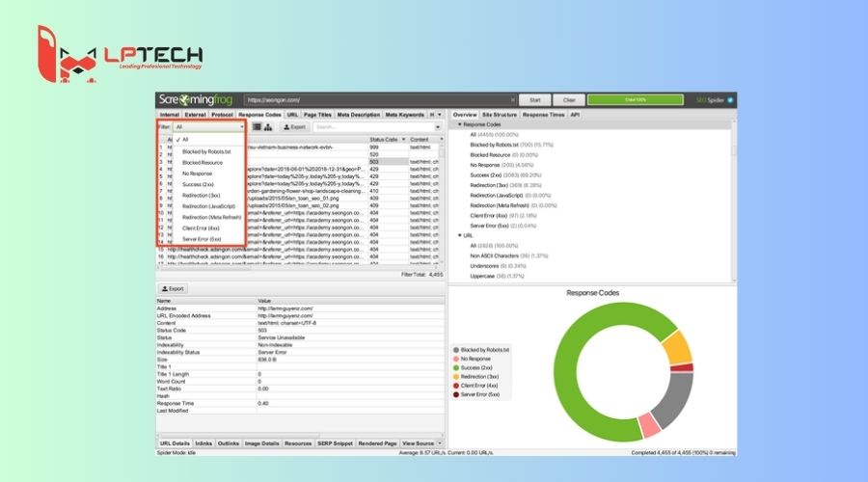The width and height of the screenshot is (868, 482).
Task: Collapse the Response Codes tree section
Action: [459, 124]
